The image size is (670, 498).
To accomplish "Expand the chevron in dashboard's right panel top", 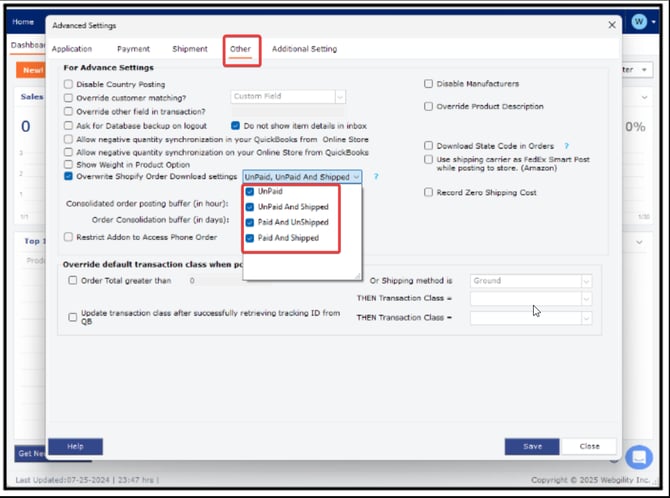I will click(x=644, y=98).
